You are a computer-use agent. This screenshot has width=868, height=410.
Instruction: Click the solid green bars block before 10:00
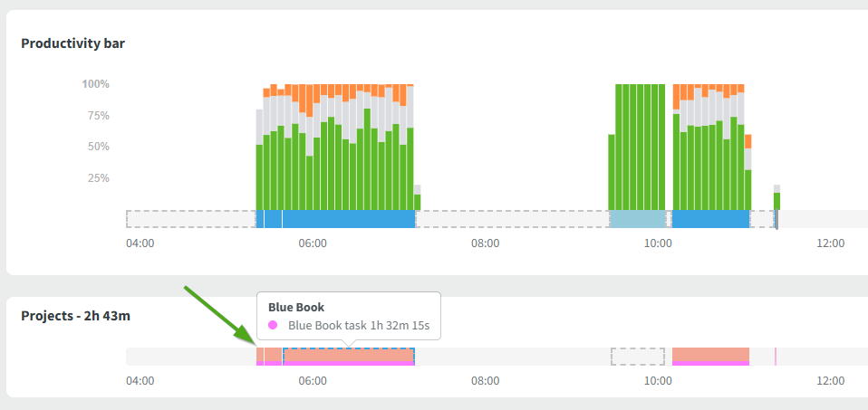pyautogui.click(x=637, y=147)
